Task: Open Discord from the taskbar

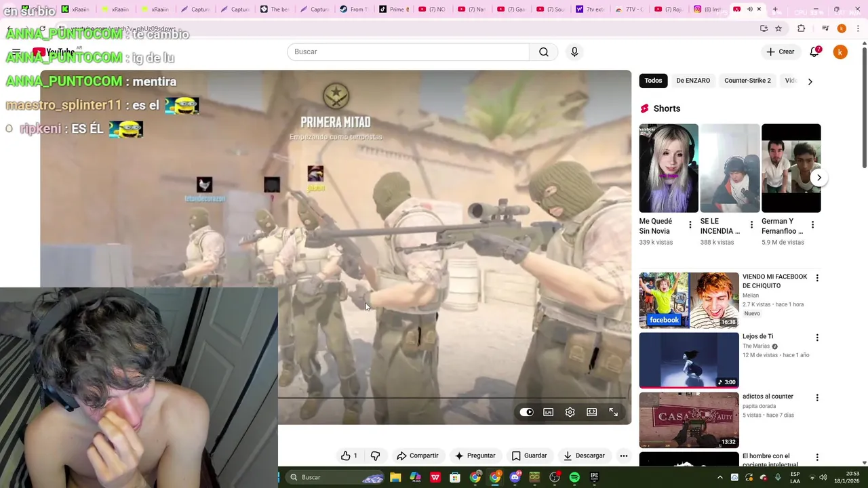Action: click(x=515, y=477)
